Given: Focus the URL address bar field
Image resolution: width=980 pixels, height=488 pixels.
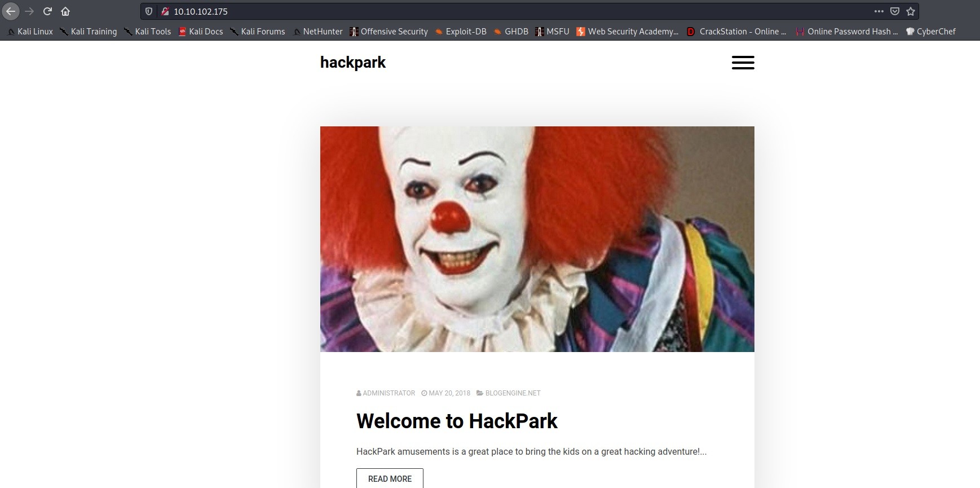Looking at the screenshot, I should [507, 11].
